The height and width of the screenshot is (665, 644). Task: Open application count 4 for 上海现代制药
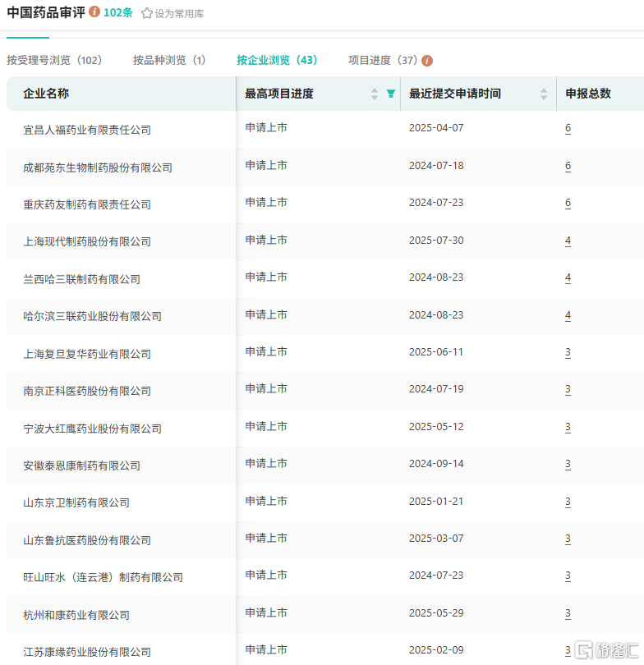pos(568,241)
